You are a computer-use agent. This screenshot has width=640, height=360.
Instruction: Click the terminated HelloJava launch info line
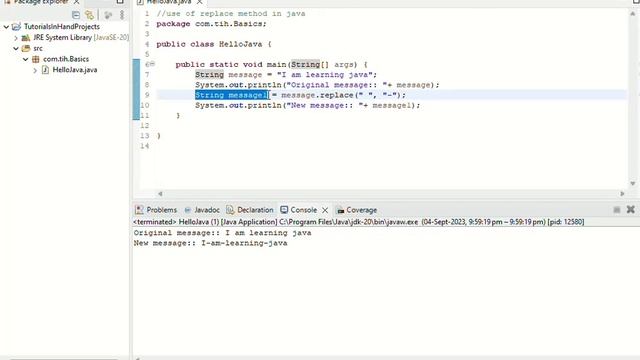(359, 222)
